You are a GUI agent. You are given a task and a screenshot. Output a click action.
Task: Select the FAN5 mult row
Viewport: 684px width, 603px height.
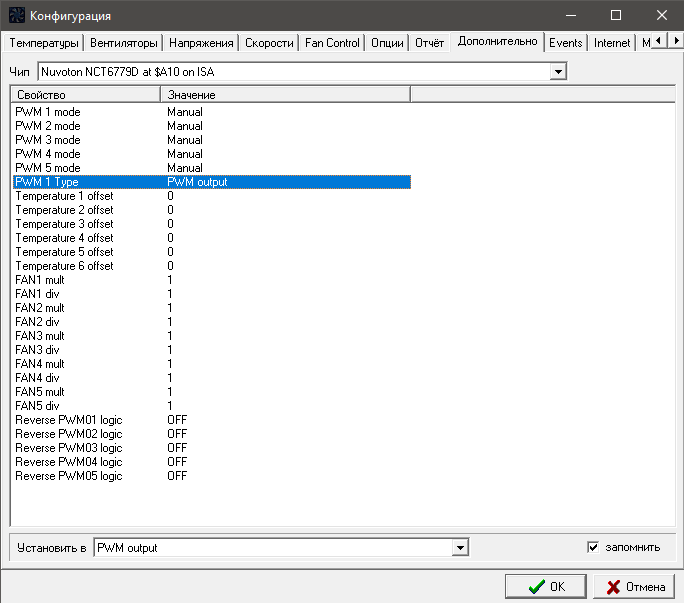(x=212, y=391)
